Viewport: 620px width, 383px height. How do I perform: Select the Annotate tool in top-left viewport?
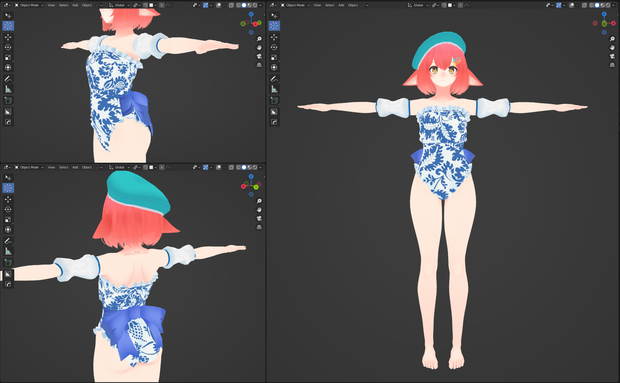coord(8,79)
